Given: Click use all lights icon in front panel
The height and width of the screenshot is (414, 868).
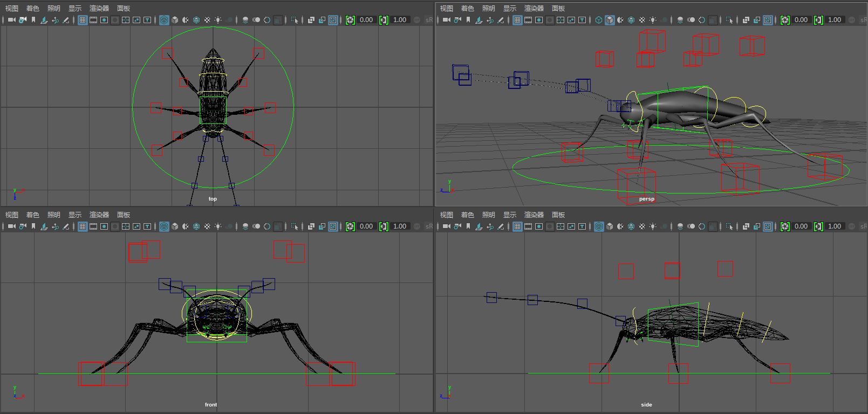Looking at the screenshot, I should pyautogui.click(x=218, y=226).
